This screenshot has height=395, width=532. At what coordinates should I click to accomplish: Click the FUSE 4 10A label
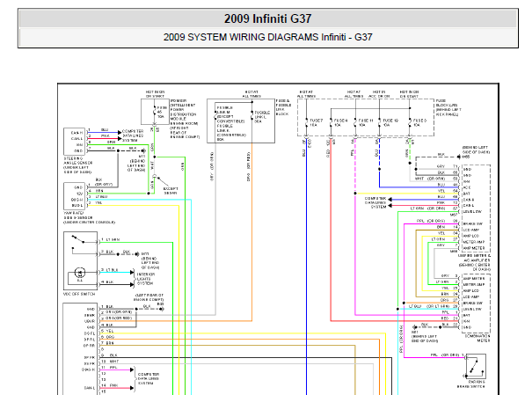[340, 122]
